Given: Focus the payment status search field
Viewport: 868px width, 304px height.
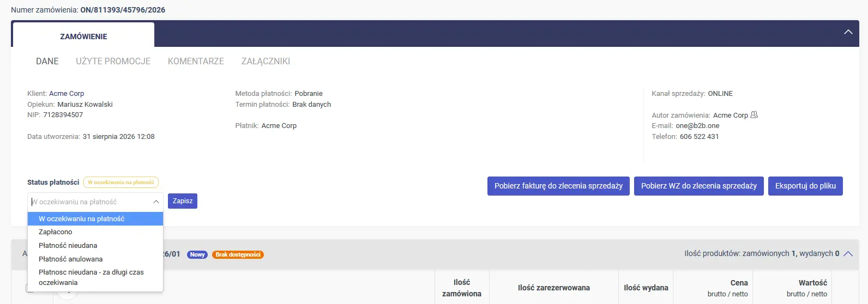Looking at the screenshot, I should pyautogui.click(x=90, y=202).
